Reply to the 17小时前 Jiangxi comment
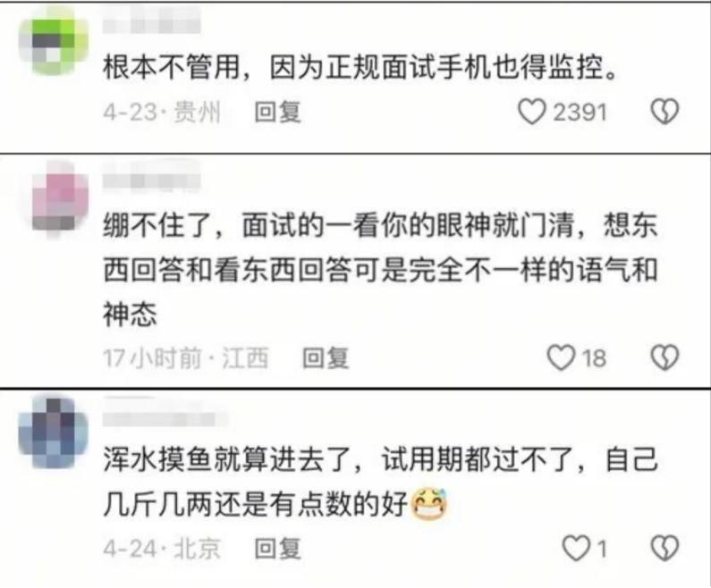711x588 pixels. pyautogui.click(x=326, y=357)
